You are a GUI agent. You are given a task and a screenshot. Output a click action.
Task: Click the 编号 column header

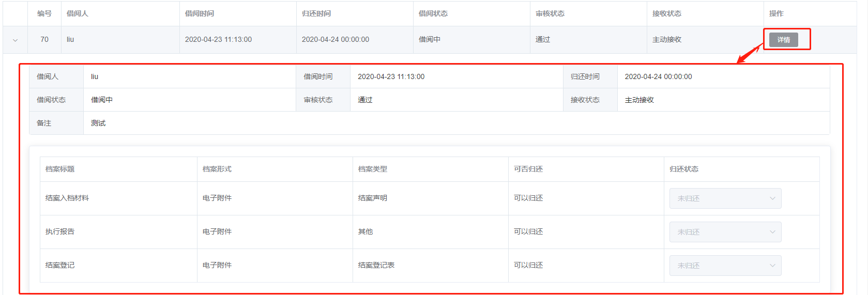point(44,13)
